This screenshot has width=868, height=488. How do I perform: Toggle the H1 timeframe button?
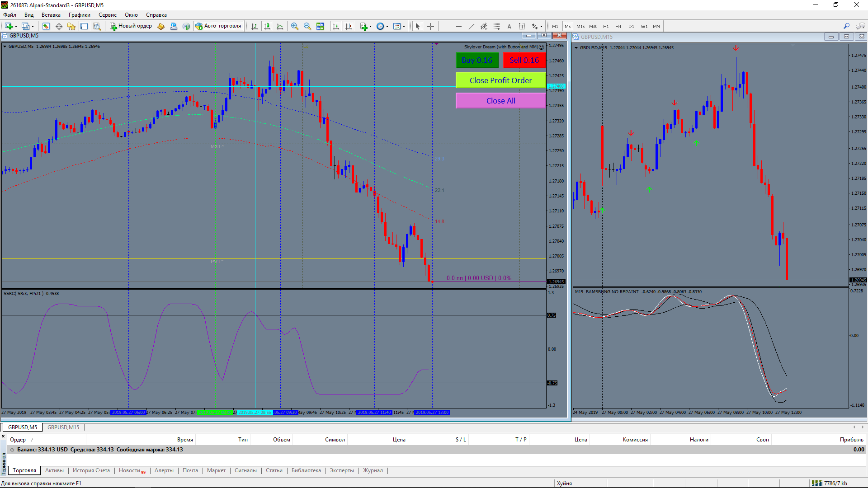[x=606, y=26]
